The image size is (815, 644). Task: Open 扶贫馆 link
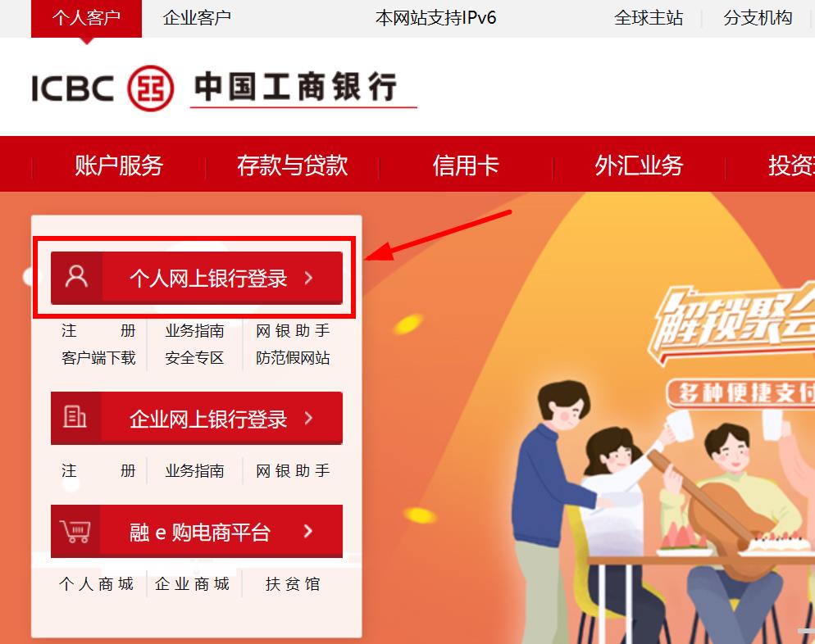(x=293, y=583)
